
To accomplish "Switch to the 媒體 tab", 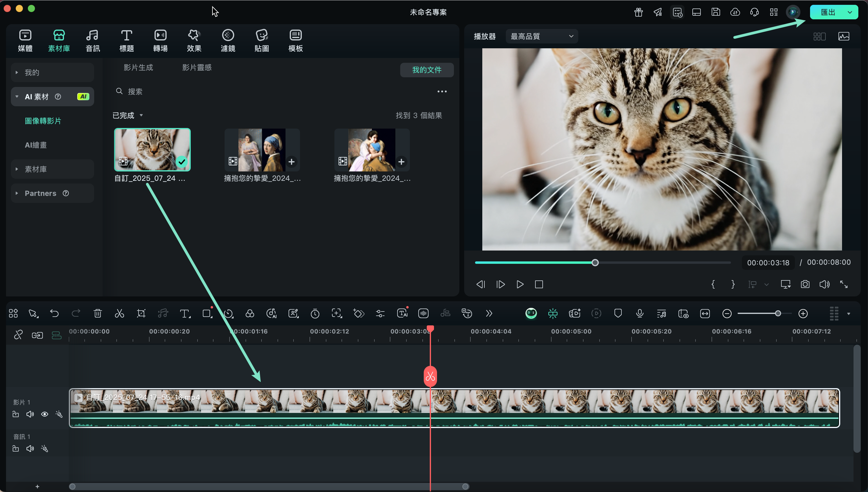I will pos(25,40).
